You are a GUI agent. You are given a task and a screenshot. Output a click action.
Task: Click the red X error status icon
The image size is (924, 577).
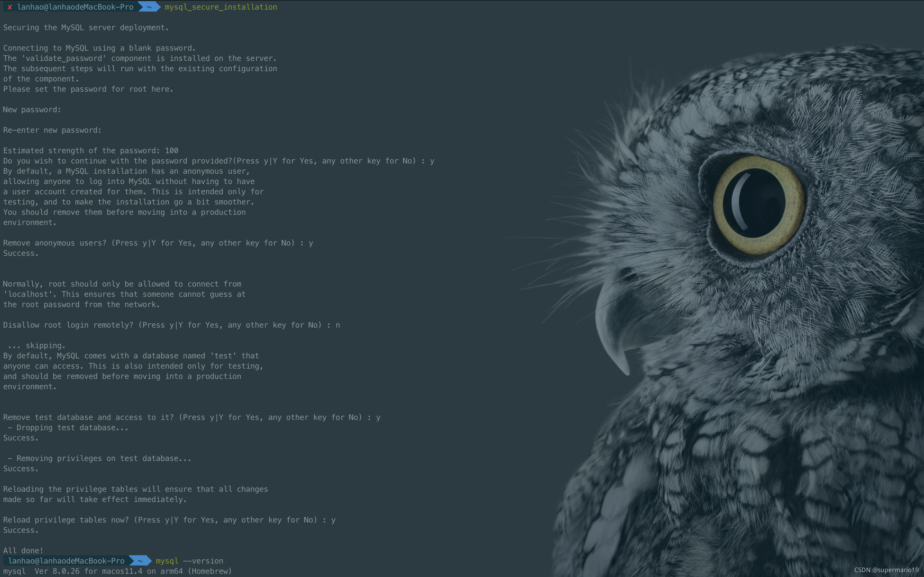tap(10, 7)
